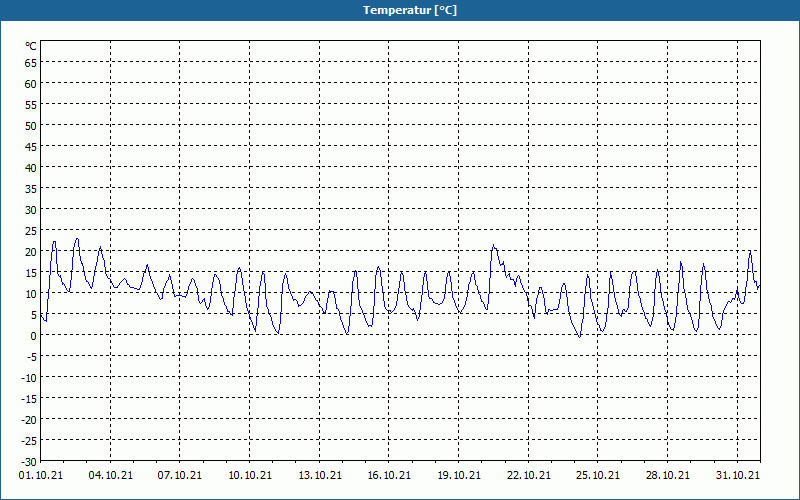Image resolution: width=800 pixels, height=500 pixels.
Task: Click the 22.10.21 date label
Action: click(x=529, y=475)
